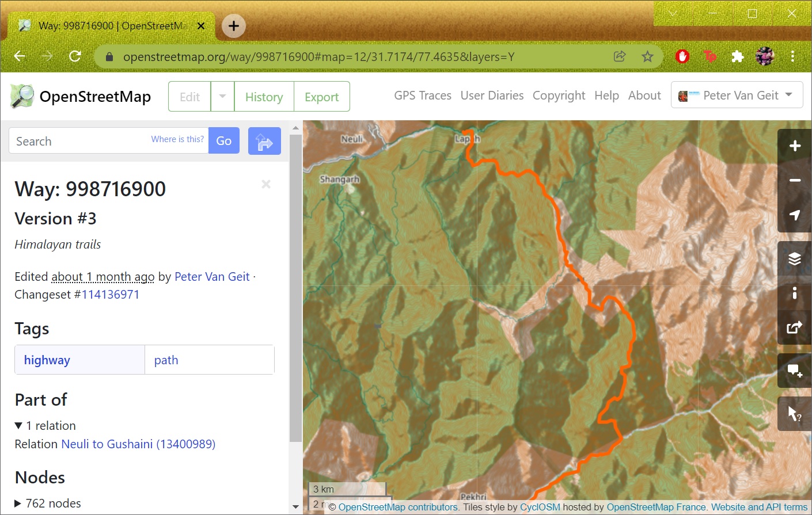Open relation Neuli to Gushaini
The image size is (812, 515).
coord(138,444)
